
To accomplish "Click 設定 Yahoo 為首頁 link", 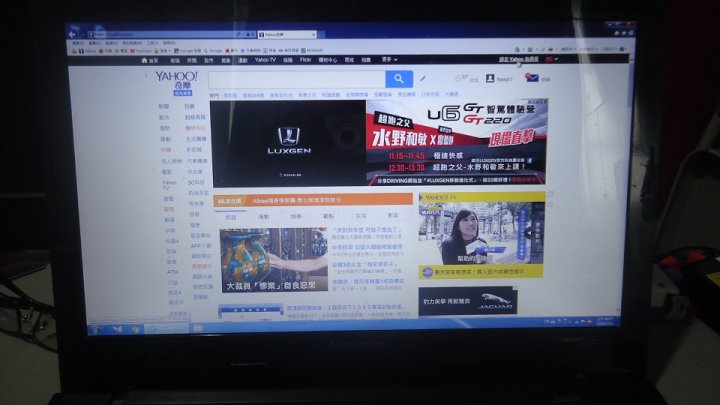I will (519, 59).
